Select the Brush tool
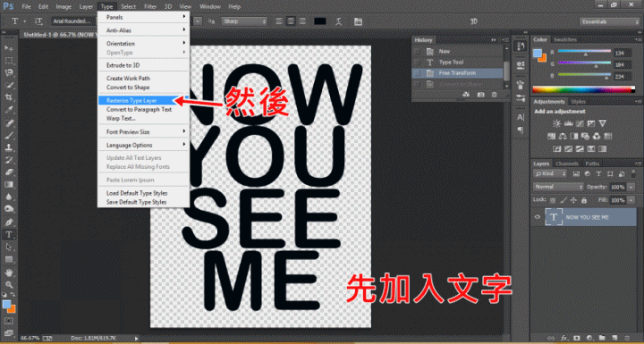 9,135
